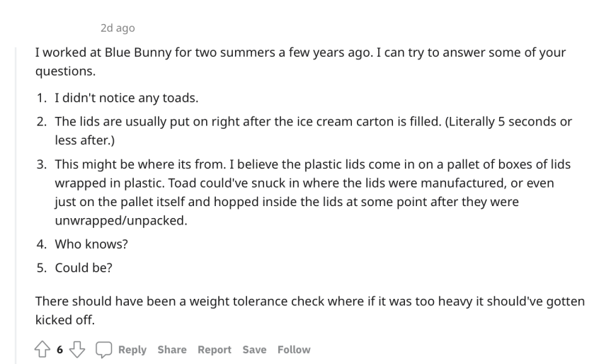
Task: Click the 'I didn't notice any toads' line
Action: pyautogui.click(x=127, y=98)
